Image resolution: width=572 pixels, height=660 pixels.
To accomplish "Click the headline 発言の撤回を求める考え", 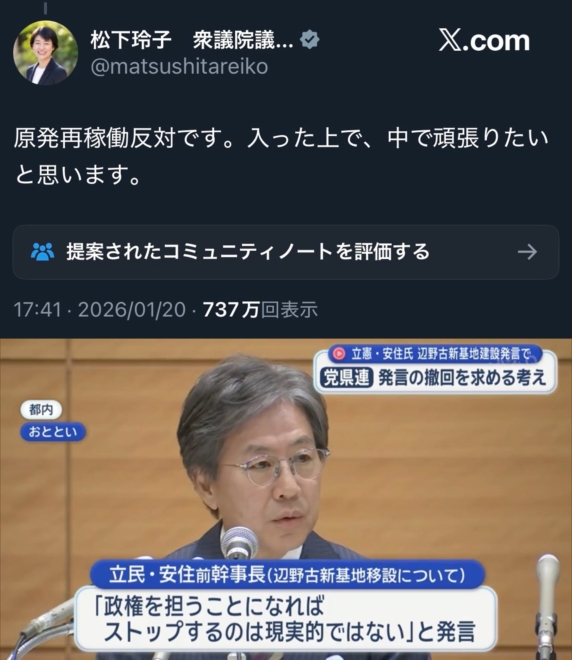I will [462, 378].
